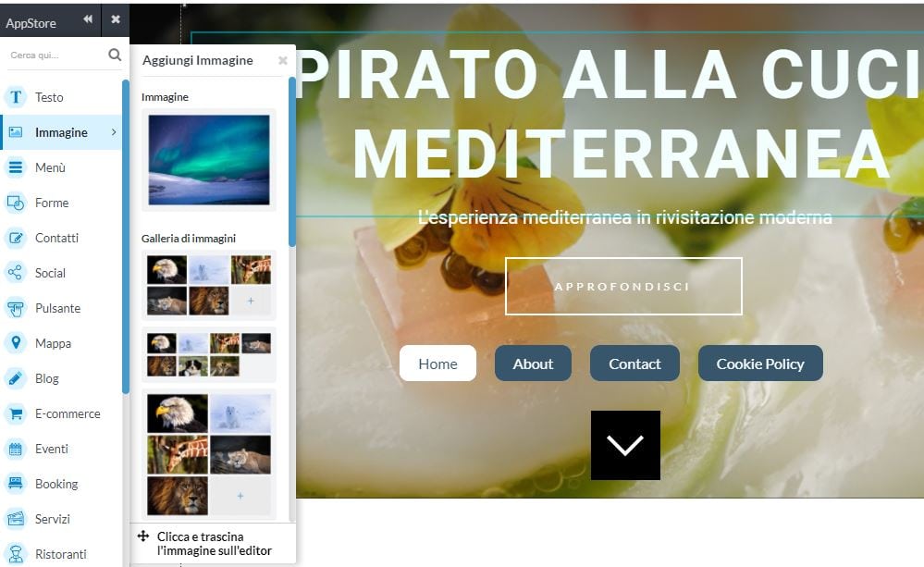Open the Mappa pin icon
Screen dimensions: 924x567
pyautogui.click(x=16, y=343)
